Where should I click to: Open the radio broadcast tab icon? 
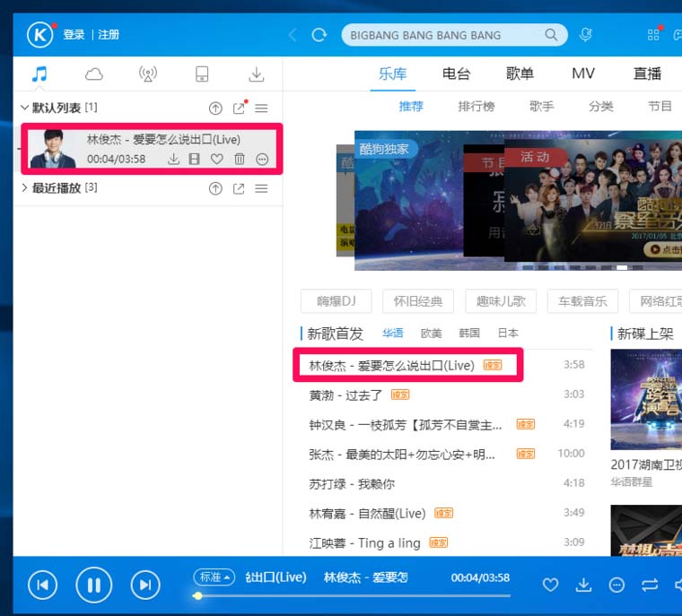[148, 74]
